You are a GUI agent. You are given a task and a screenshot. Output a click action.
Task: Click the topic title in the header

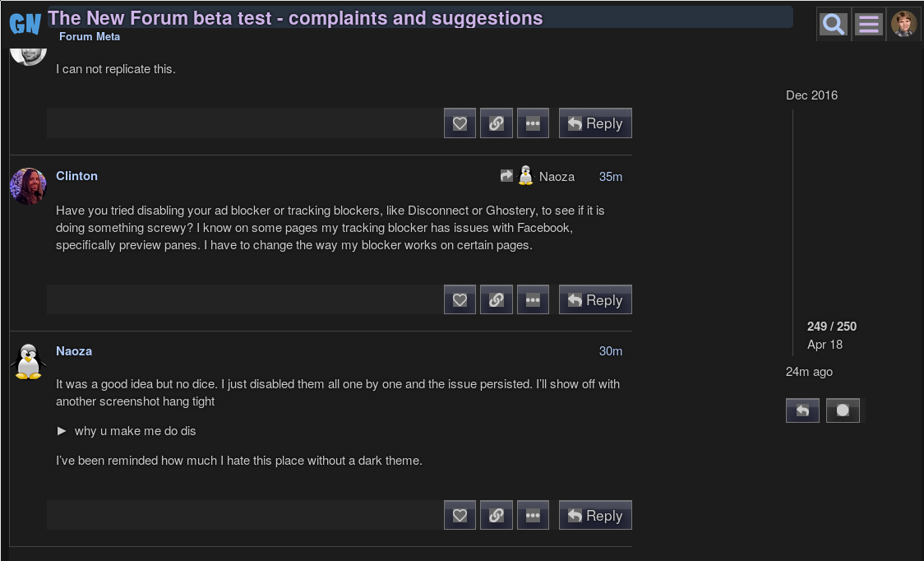click(x=295, y=18)
